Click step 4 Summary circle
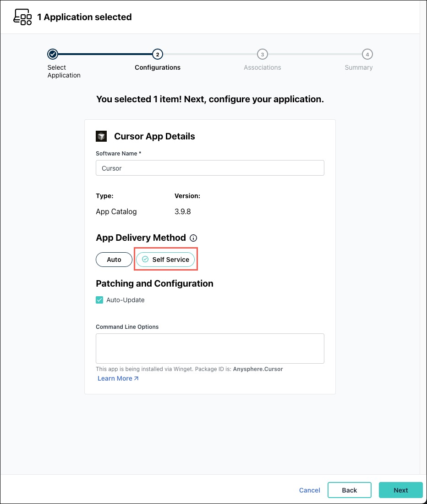This screenshot has height=504, width=427. (367, 54)
